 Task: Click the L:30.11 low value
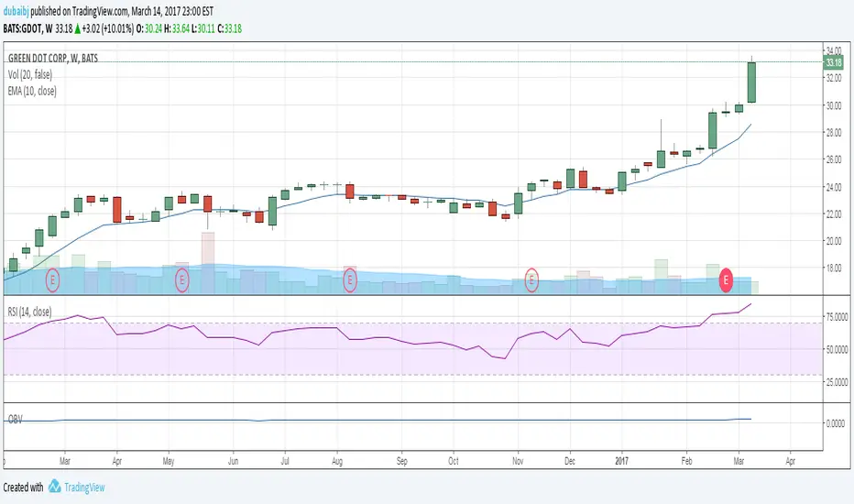[x=205, y=29]
